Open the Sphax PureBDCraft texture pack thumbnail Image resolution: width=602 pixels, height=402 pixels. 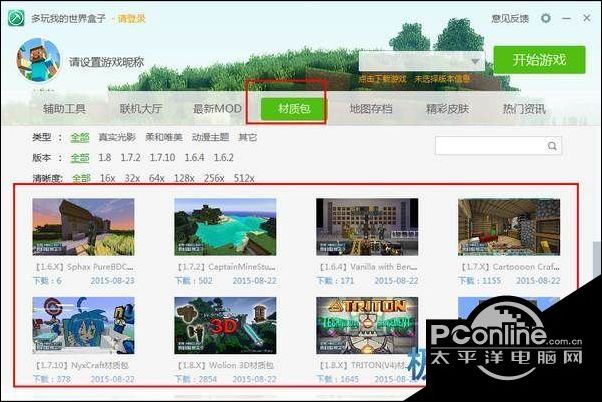pyautogui.click(x=69, y=226)
